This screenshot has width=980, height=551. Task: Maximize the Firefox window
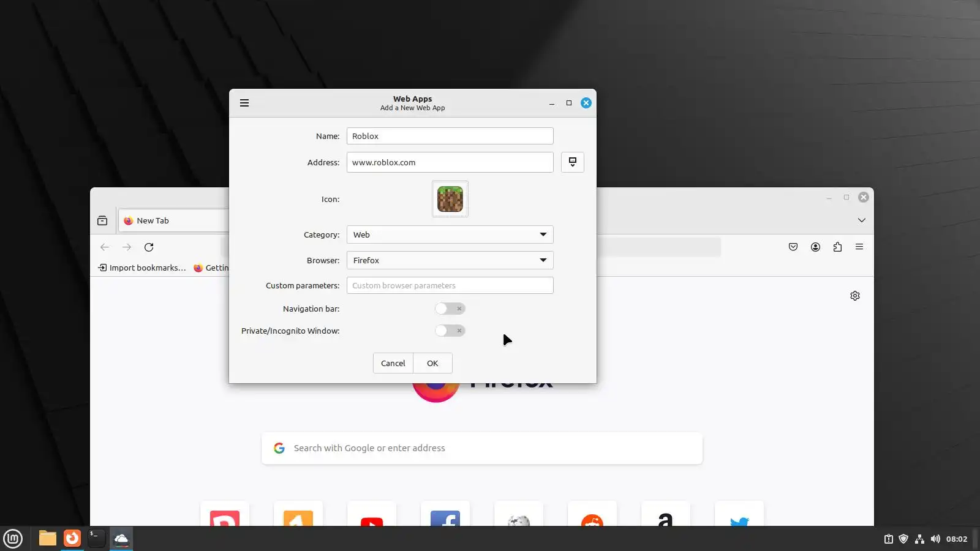point(846,197)
